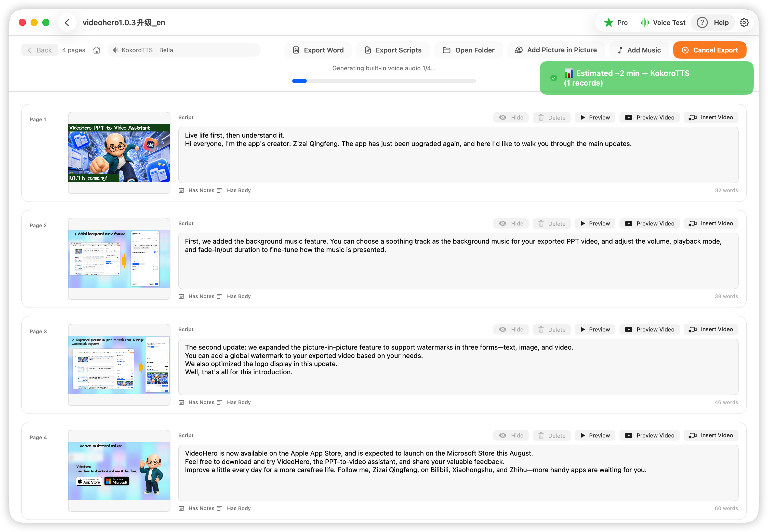Click into Page 2 script text field
The height and width of the screenshot is (532, 768).
pos(458,261)
